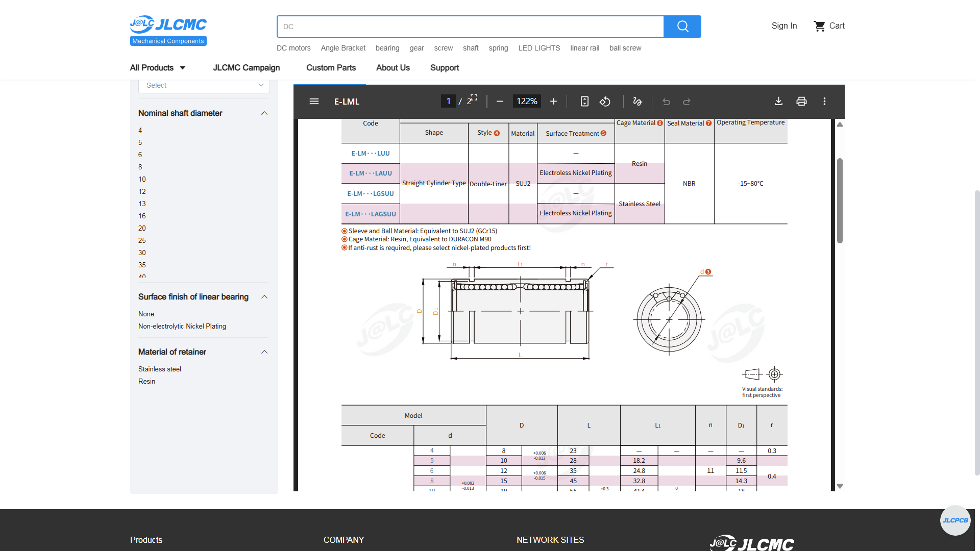
Task: Open the PDF sidebar hamburger menu
Action: [314, 102]
